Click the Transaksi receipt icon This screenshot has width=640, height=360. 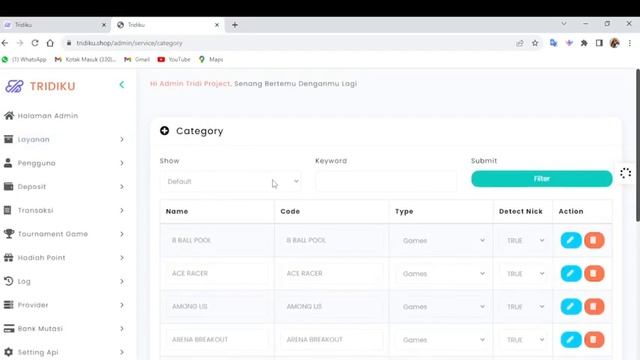click(8, 211)
